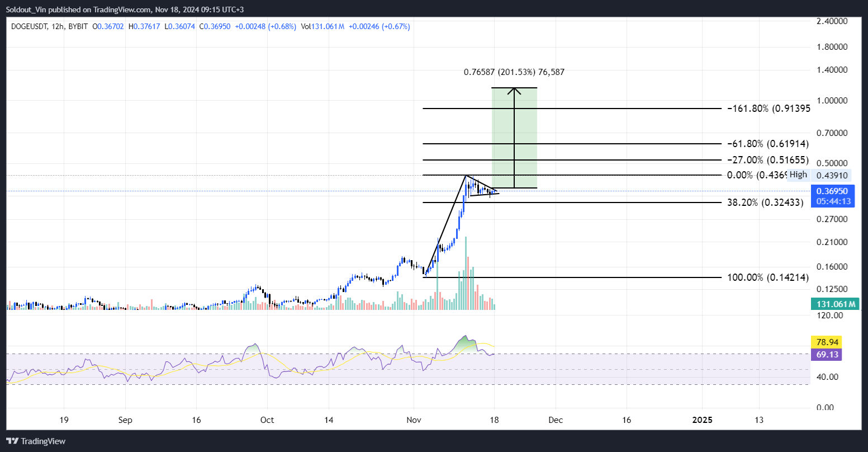Click the TradingView logo in the footer
This screenshot has width=868, height=452.
36,441
